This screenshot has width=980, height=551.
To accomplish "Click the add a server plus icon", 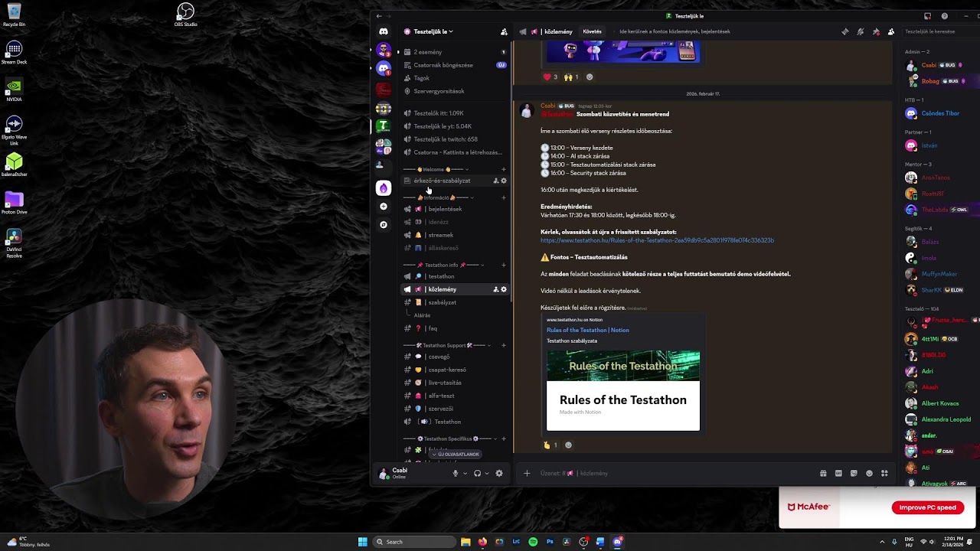I will (x=384, y=206).
